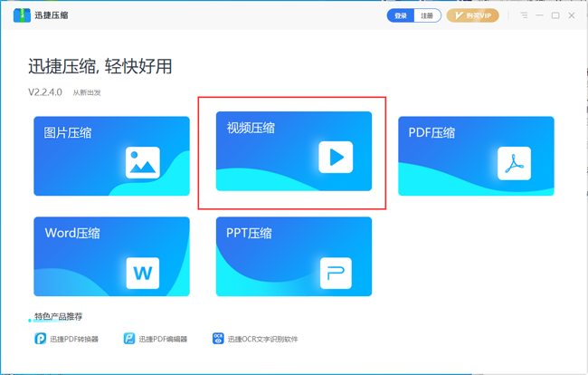Click the play icon on 视频压缩 card
The image size is (588, 375).
click(x=336, y=157)
